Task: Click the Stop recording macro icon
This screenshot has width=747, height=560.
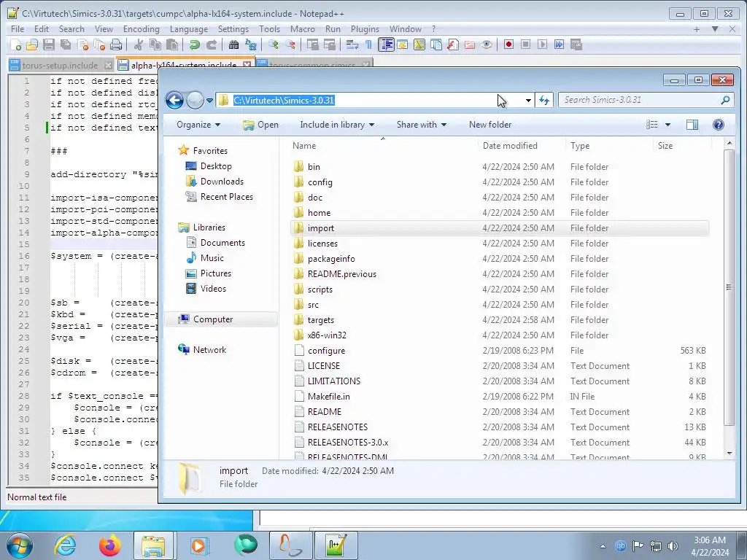Action: [x=525, y=44]
